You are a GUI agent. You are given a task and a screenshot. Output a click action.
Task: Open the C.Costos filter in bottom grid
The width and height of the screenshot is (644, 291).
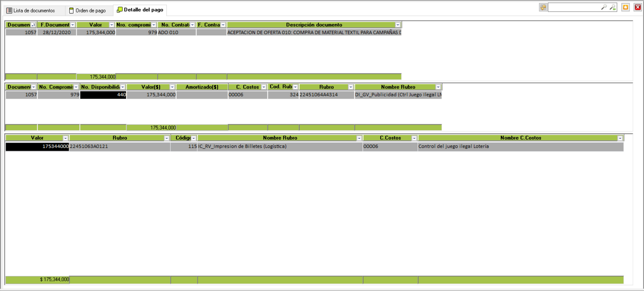coord(414,138)
